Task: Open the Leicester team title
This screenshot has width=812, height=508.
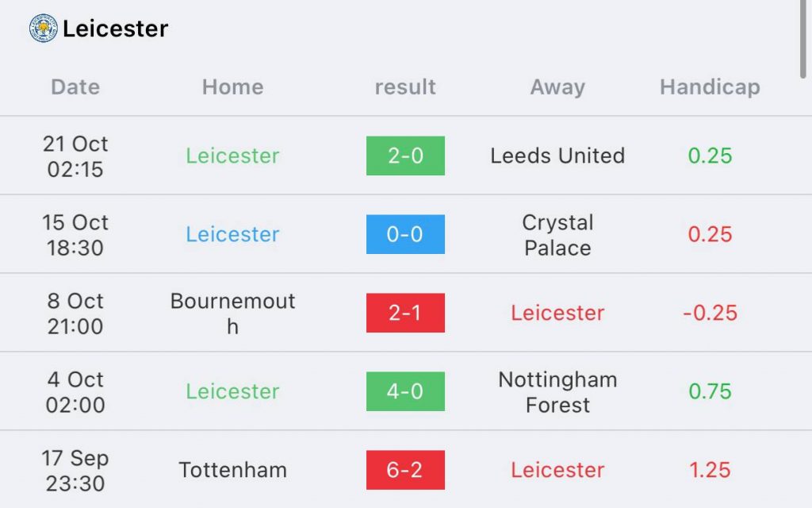Action: (x=116, y=29)
